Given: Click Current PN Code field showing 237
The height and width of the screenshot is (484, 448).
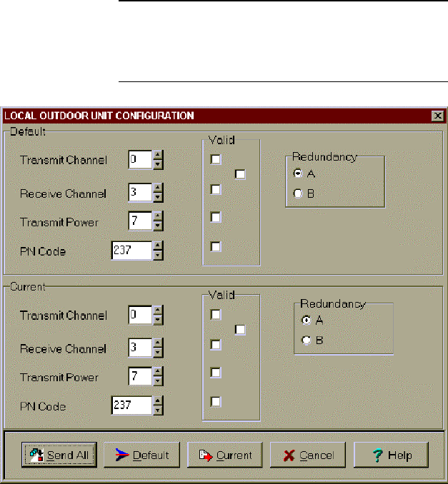Looking at the screenshot, I should [x=132, y=405].
